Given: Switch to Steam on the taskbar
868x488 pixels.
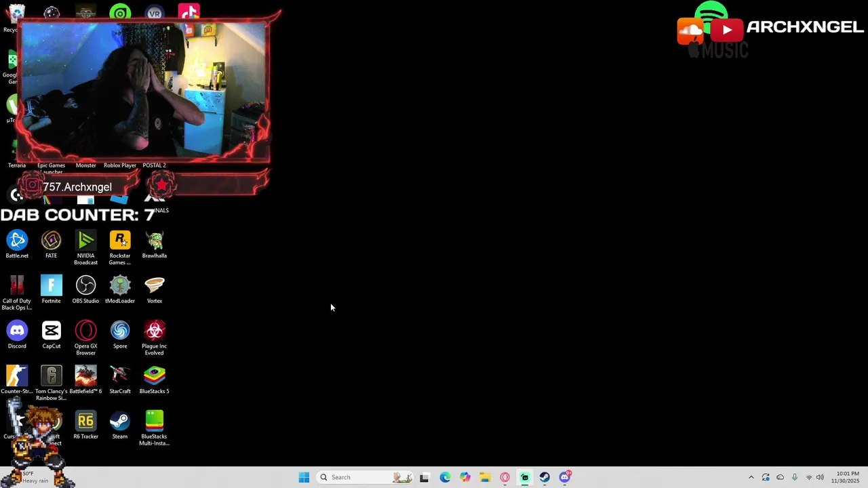Looking at the screenshot, I should click(x=545, y=477).
